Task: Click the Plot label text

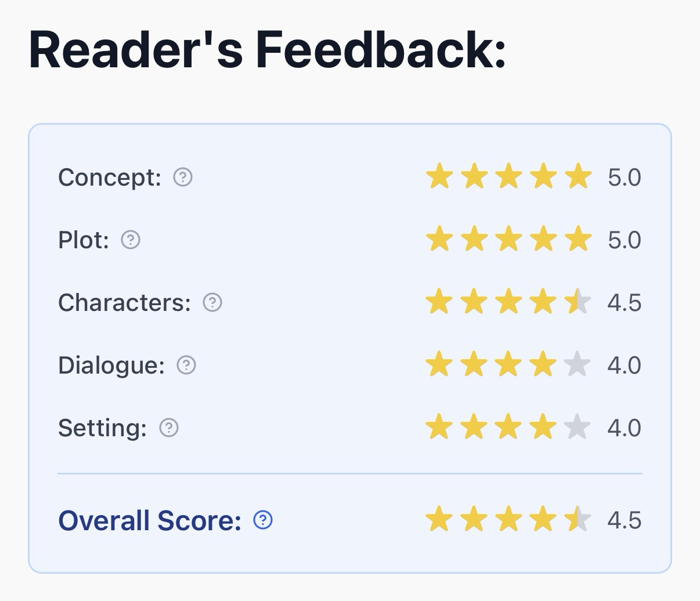Action: pyautogui.click(x=84, y=240)
